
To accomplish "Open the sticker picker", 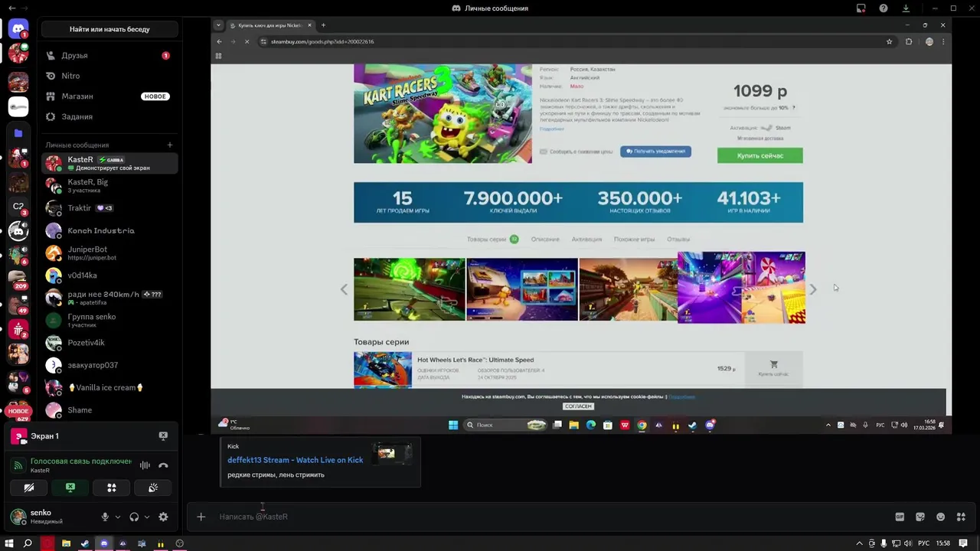I will click(x=920, y=517).
